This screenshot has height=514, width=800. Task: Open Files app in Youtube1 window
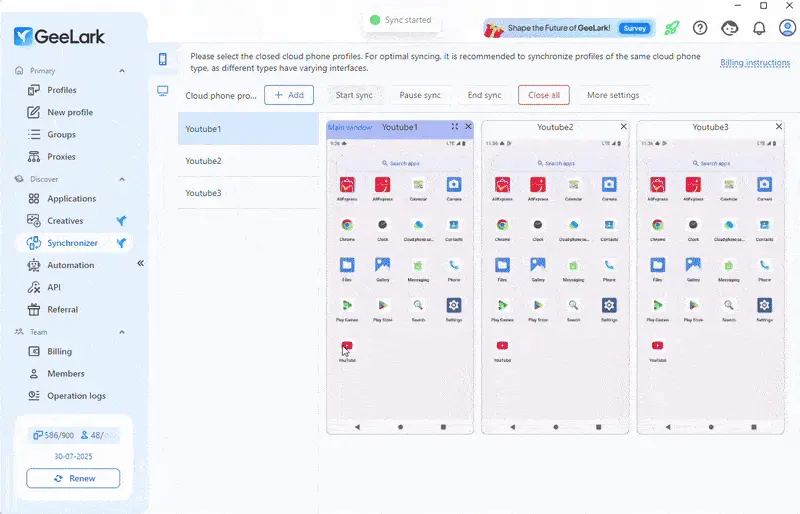pyautogui.click(x=347, y=269)
